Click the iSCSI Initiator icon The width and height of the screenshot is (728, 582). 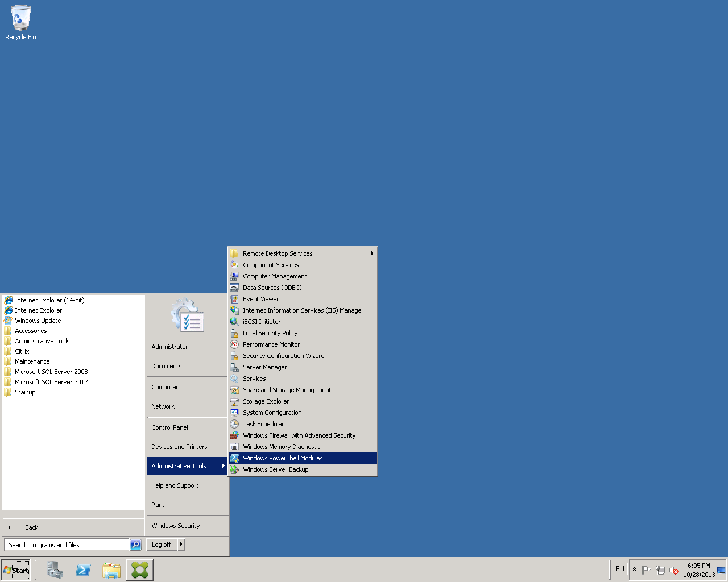tap(234, 322)
